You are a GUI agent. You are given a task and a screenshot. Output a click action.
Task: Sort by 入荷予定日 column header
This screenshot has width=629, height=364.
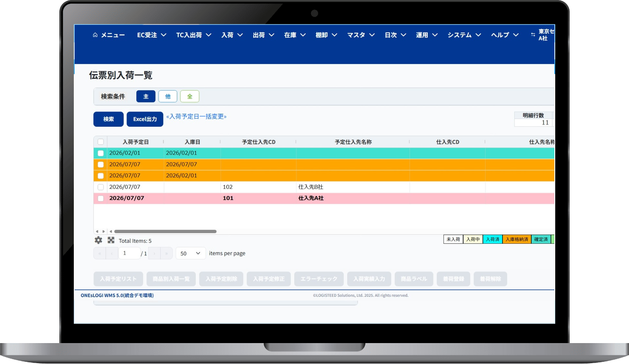point(135,142)
